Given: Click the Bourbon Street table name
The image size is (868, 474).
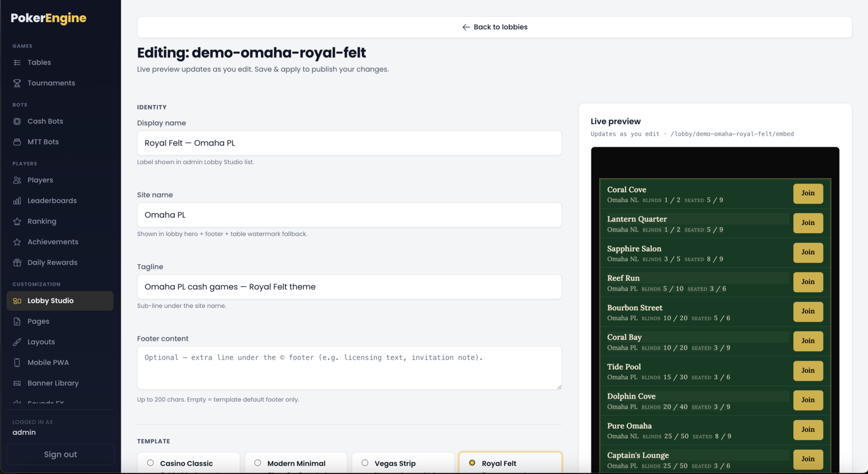Looking at the screenshot, I should (635, 308).
